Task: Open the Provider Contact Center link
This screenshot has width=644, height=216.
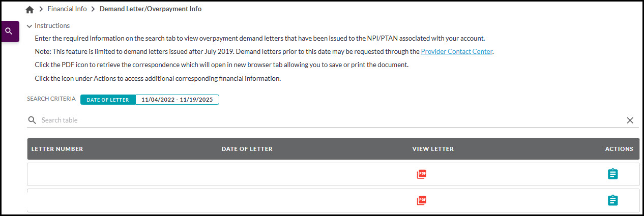Action: coord(457,51)
